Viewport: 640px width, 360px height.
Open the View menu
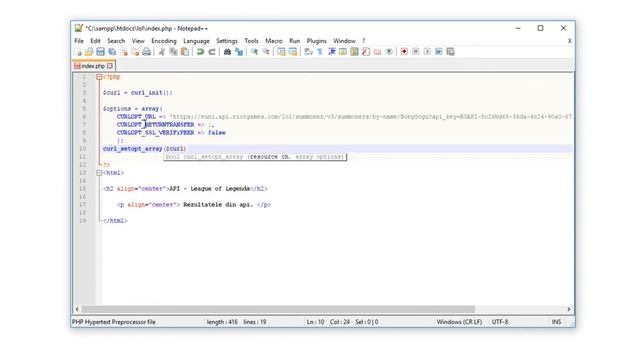click(138, 41)
